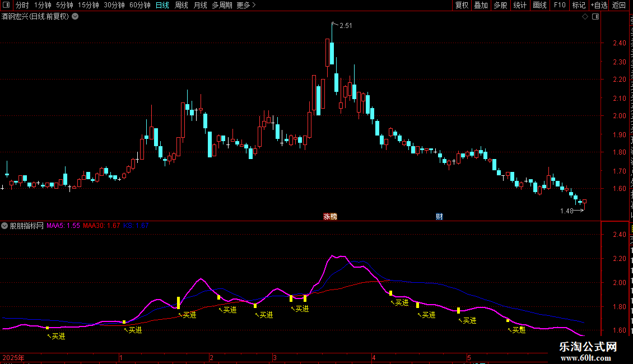The image size is (633, 364).
Task: Toggle the sidebar panel icon at top-left
Action: point(6,5)
